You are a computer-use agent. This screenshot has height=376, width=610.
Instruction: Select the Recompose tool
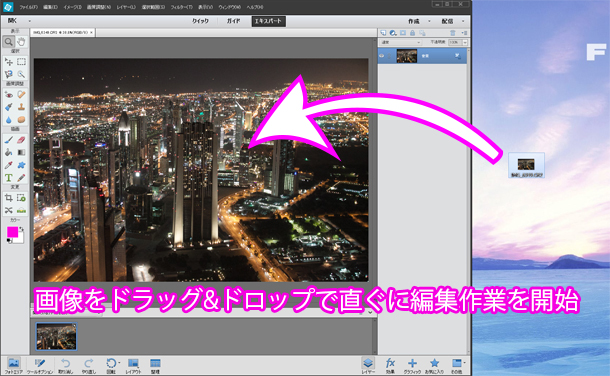[21, 198]
